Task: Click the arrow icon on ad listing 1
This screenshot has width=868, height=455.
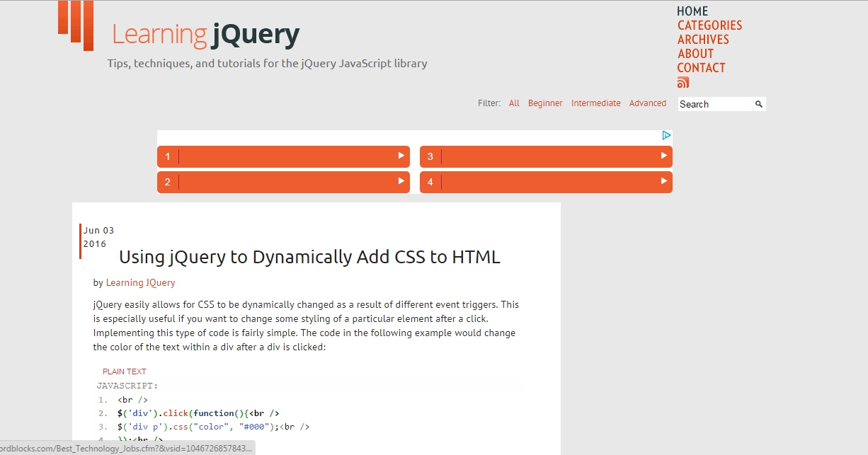Action: pos(401,156)
